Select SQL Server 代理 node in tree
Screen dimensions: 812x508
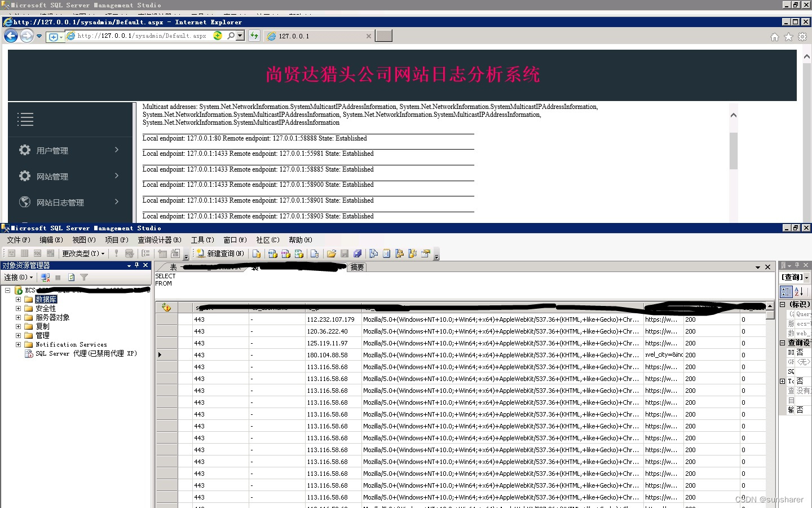(x=86, y=353)
